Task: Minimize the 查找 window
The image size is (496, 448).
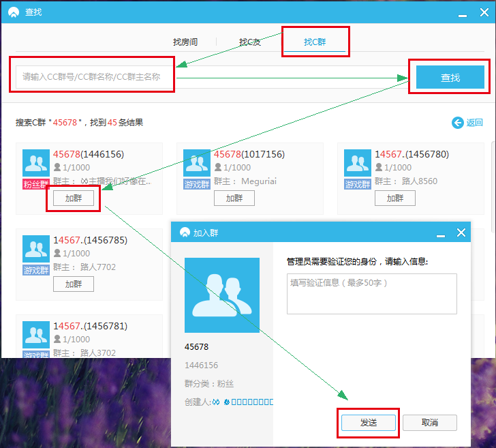Action: (x=463, y=16)
